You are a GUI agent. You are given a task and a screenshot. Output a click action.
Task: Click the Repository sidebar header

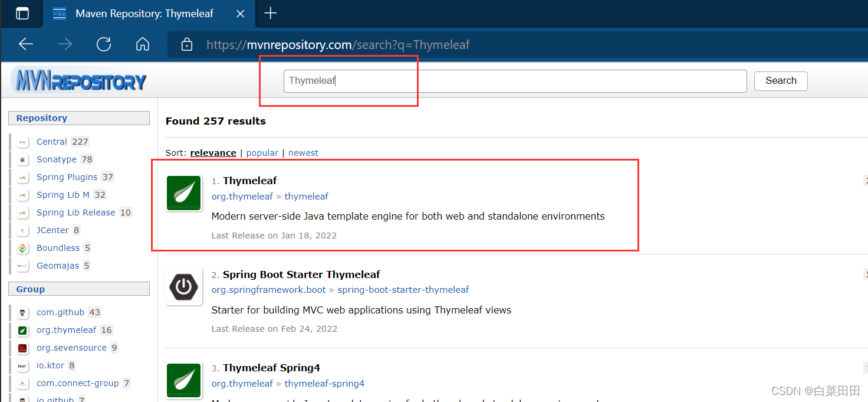79,118
